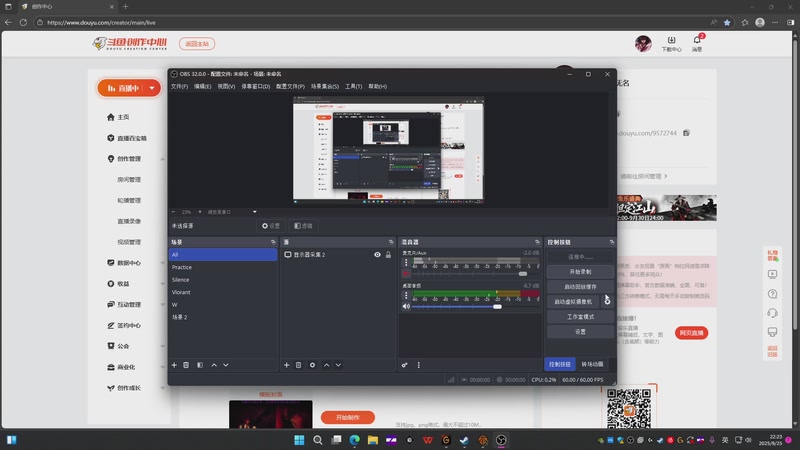Open source properties gear in Sources panel
The image size is (800, 450).
312,365
